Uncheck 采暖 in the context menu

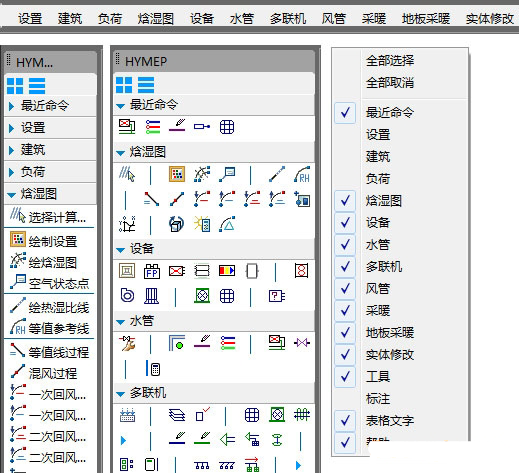coord(345,311)
